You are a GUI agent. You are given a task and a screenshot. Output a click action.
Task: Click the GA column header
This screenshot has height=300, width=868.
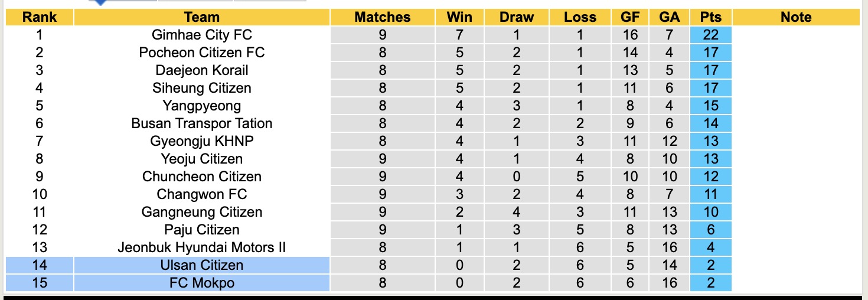tap(670, 17)
